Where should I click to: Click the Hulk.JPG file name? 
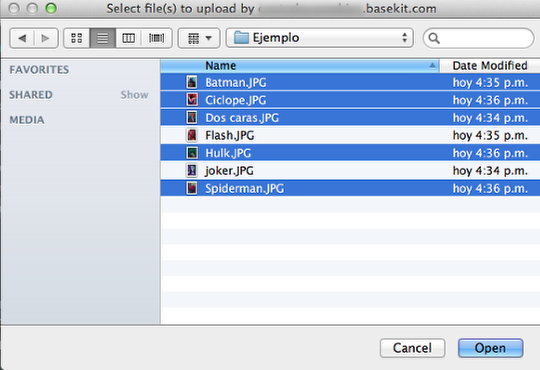point(228,153)
